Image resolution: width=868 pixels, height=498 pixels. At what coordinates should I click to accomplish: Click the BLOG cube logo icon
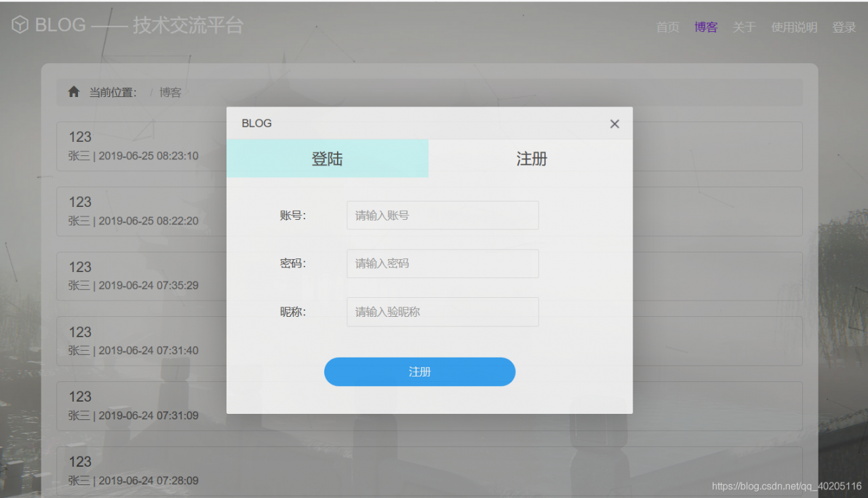click(x=20, y=25)
